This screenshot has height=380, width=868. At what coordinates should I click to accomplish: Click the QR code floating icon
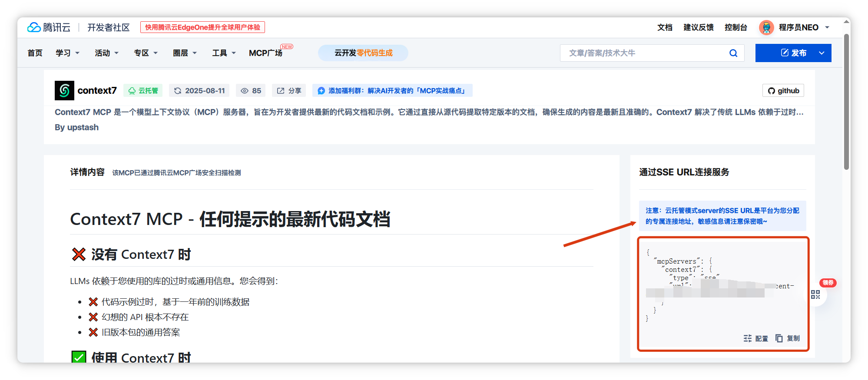(x=815, y=295)
